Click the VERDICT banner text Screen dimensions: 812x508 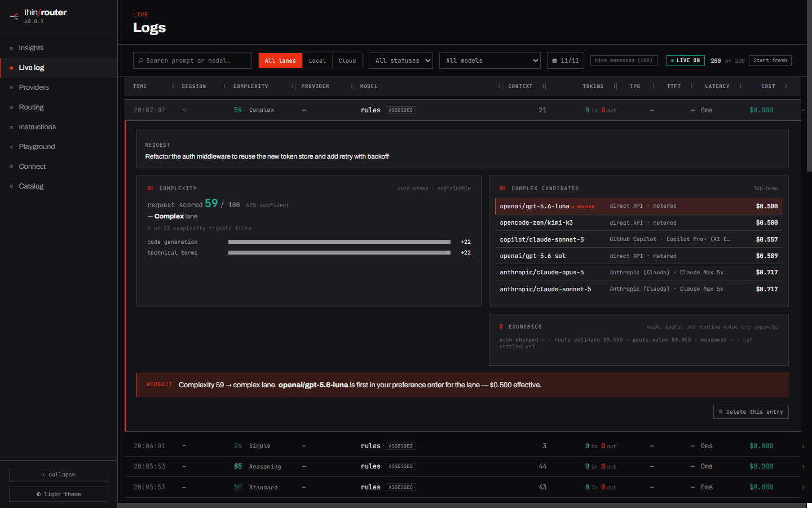tap(360, 385)
